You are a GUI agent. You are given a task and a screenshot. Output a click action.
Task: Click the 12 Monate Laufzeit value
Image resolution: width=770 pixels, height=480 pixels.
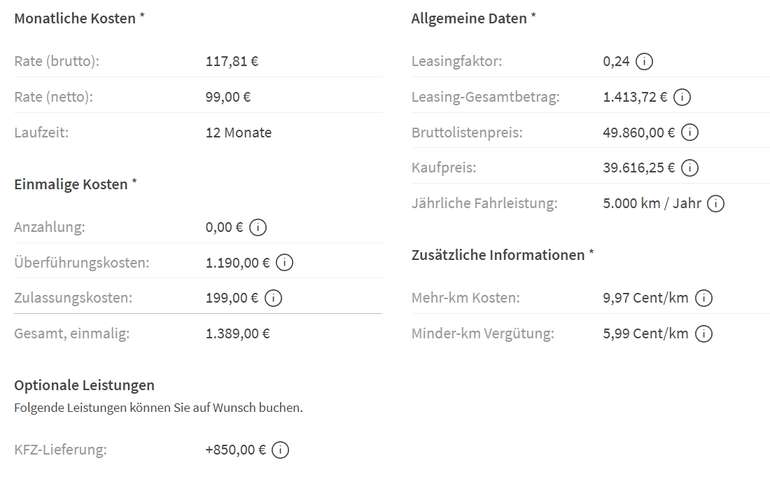239,132
